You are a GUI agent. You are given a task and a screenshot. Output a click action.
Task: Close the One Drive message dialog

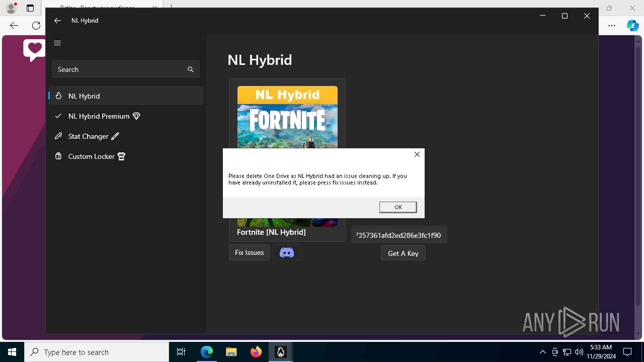click(x=417, y=154)
